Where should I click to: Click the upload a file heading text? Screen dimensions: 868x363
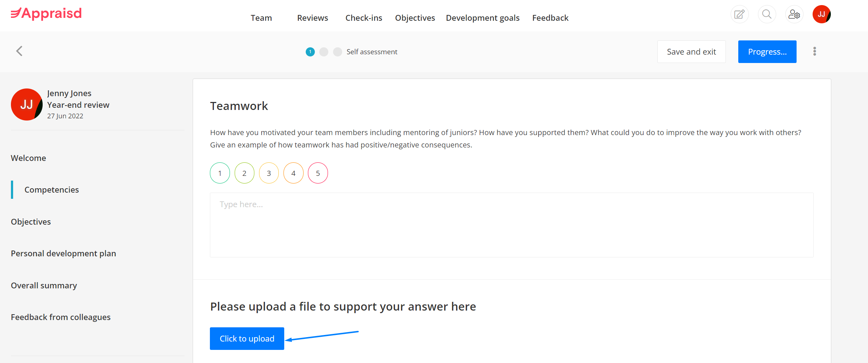click(x=343, y=307)
